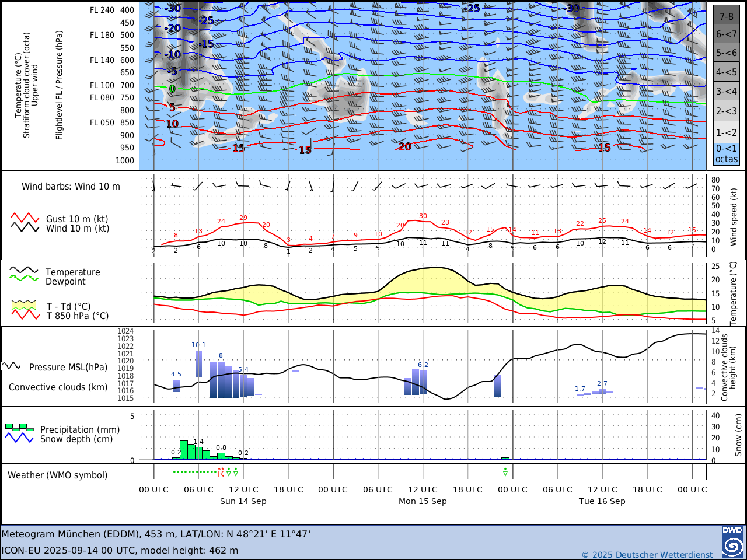Click the Mon 15 Sep date label
747x560 pixels.
423,501
